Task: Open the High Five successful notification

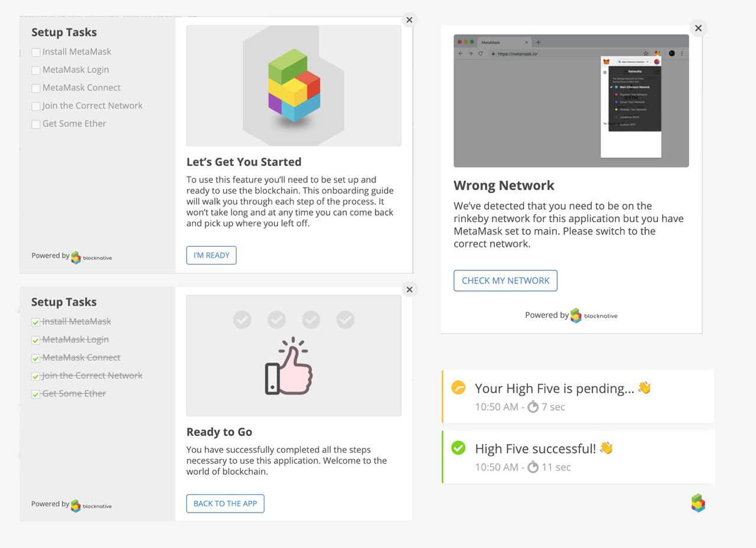Action: pyautogui.click(x=578, y=456)
